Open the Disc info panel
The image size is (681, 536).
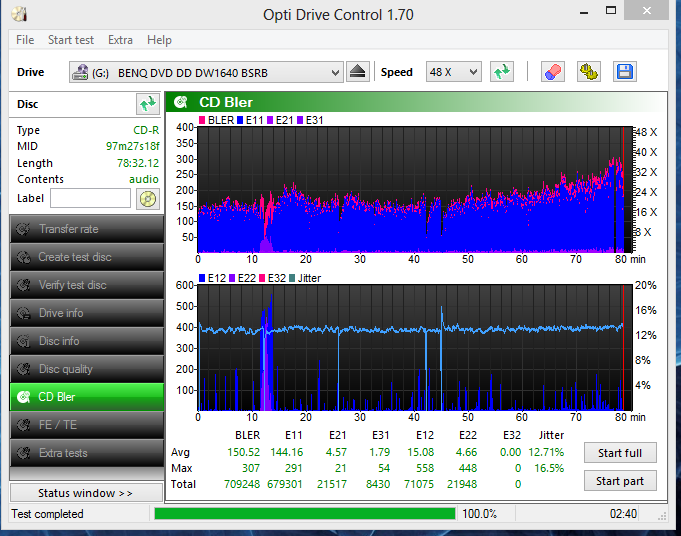coord(87,341)
